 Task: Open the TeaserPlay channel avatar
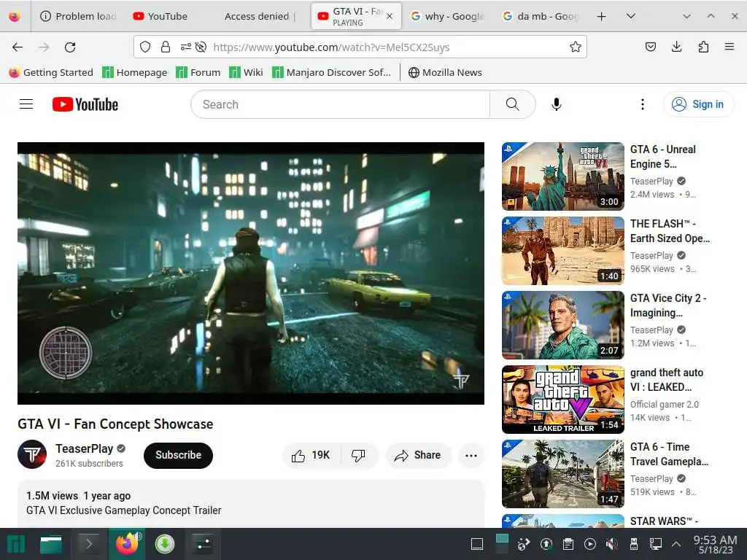pos(32,455)
